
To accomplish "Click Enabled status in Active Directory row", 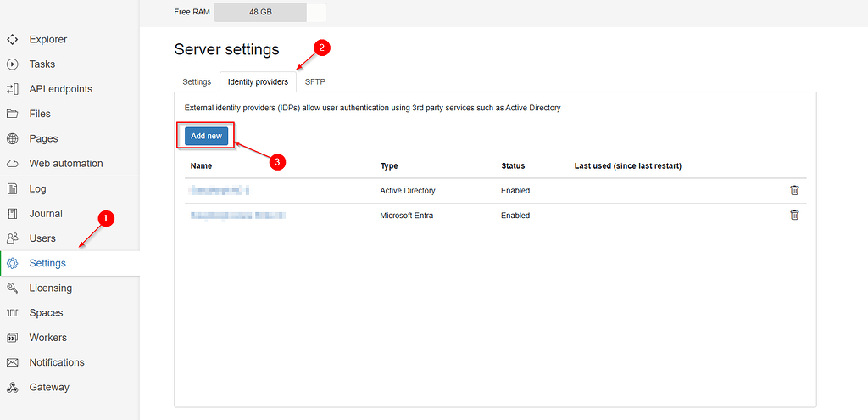I will (x=515, y=191).
